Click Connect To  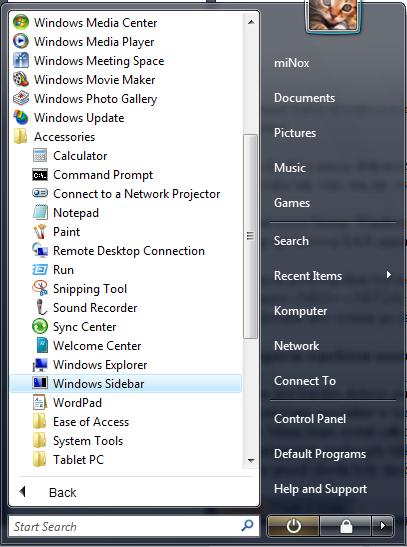pos(305,380)
